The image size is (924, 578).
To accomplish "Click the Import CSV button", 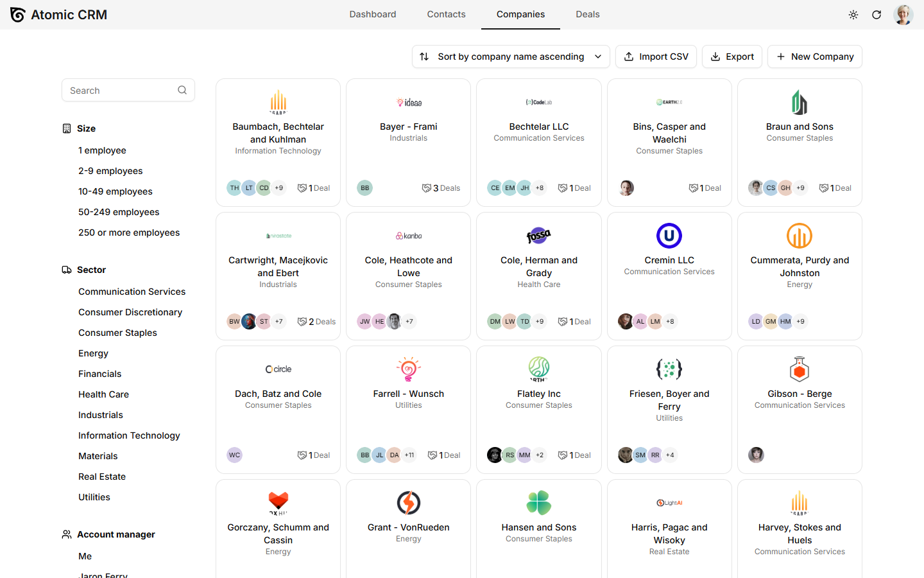I will point(656,57).
